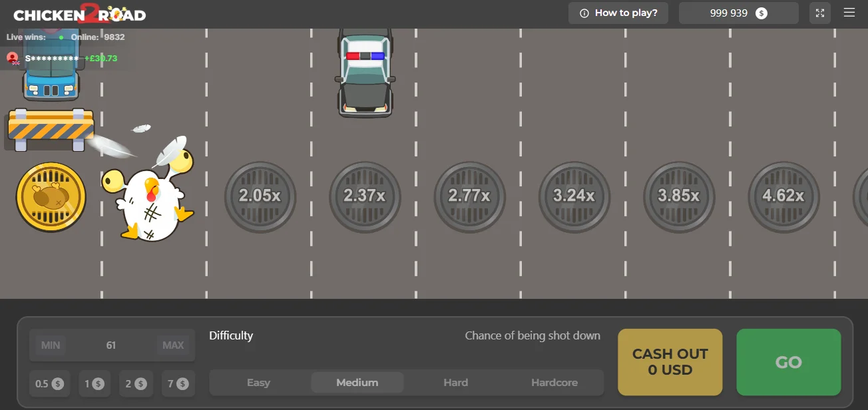Screen dimensions: 868x410
Task: Select the 3.24x manhole multiplier
Action: tap(574, 196)
